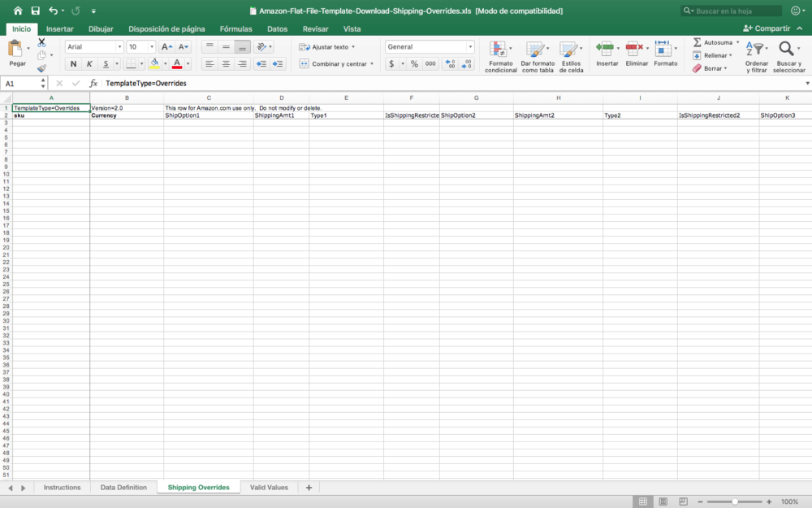The height and width of the screenshot is (508, 812).
Task: Copy selection with the copy icon
Action: point(42,55)
